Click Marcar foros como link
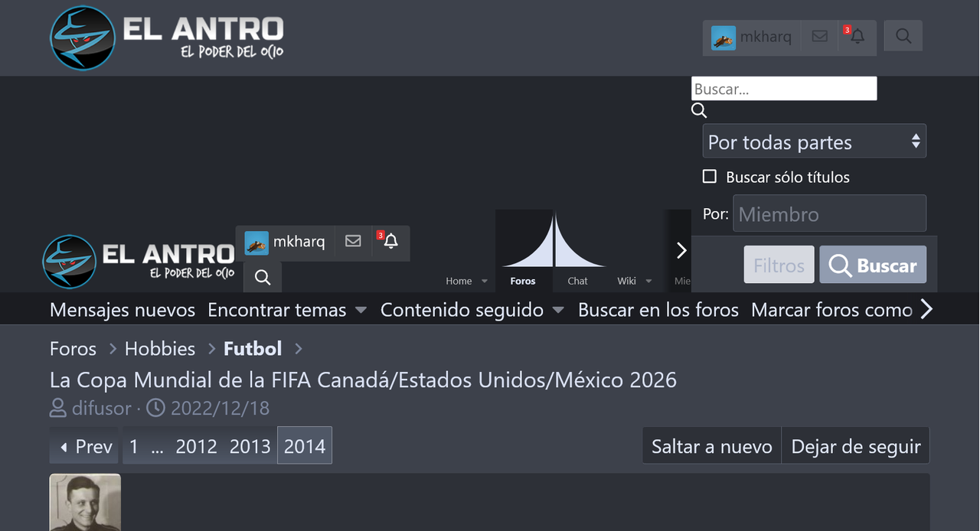This screenshot has height=531, width=980. click(831, 310)
